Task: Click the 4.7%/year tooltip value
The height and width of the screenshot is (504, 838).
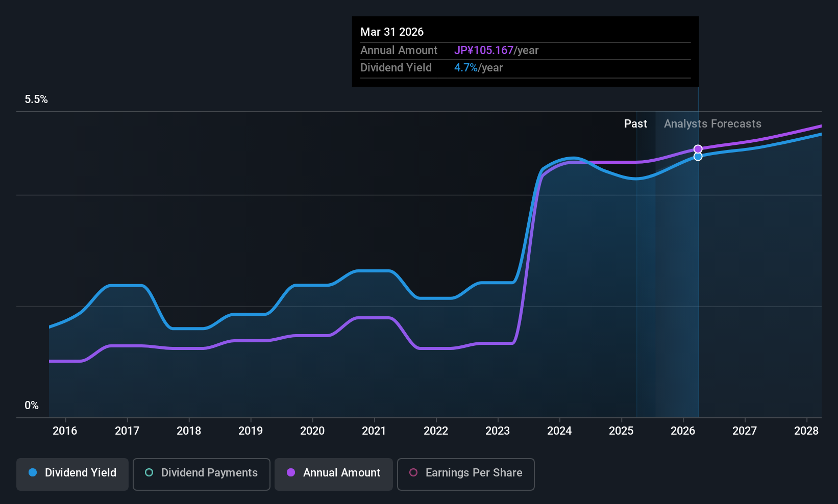Action: point(478,68)
